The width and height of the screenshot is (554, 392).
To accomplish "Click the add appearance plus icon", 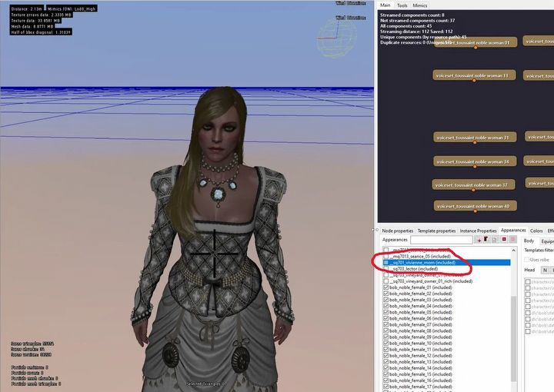I will coord(479,240).
